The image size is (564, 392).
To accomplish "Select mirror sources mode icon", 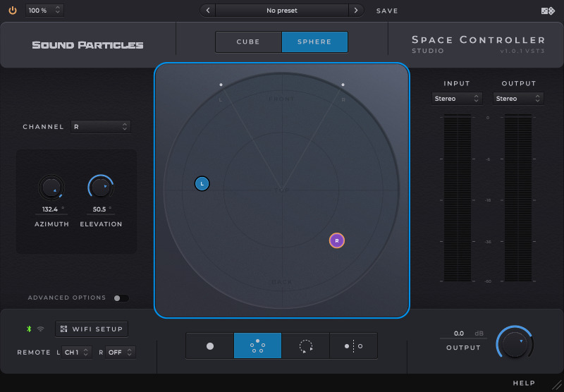I will click(x=353, y=346).
